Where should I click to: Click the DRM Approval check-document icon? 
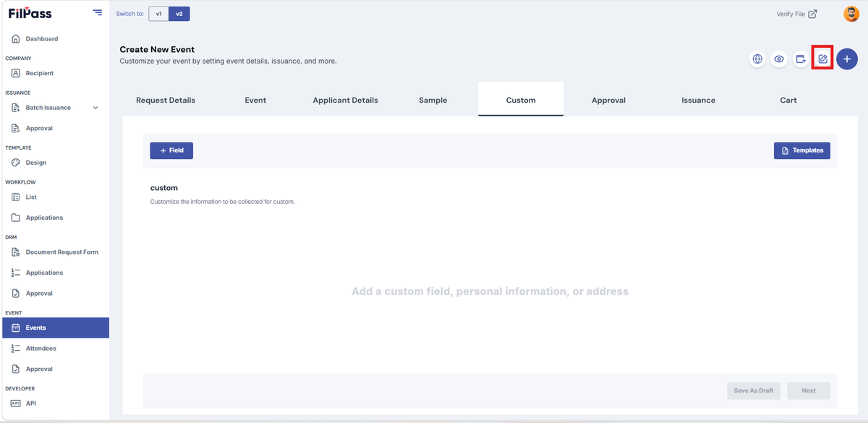(x=16, y=294)
